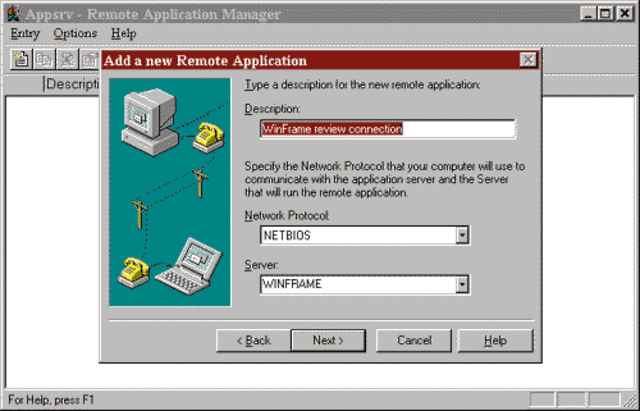
Task: Maximize the Appsrv main window
Action: click(605, 14)
